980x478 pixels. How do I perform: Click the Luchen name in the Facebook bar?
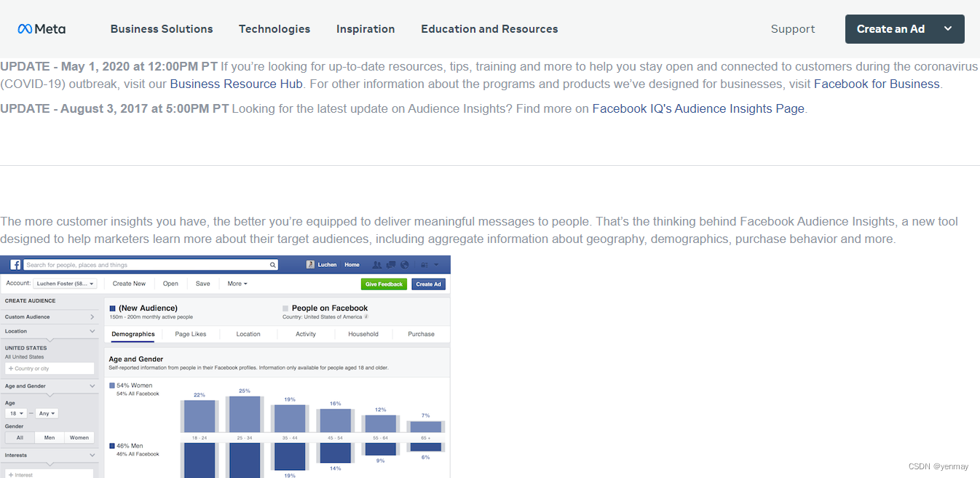[x=327, y=265]
